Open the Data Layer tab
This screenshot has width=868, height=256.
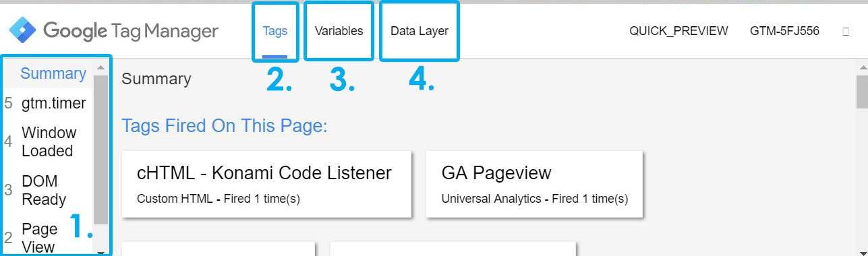419,31
